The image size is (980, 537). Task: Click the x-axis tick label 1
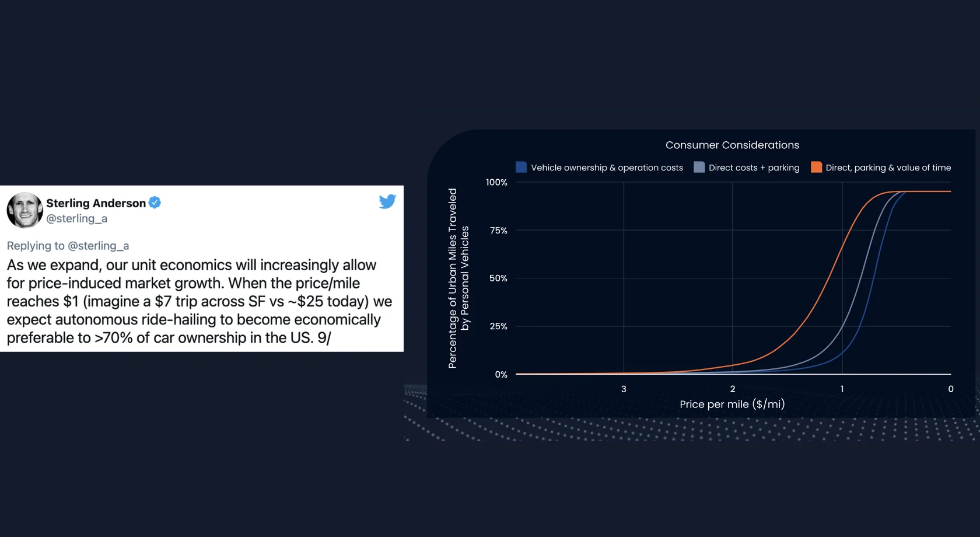click(842, 389)
